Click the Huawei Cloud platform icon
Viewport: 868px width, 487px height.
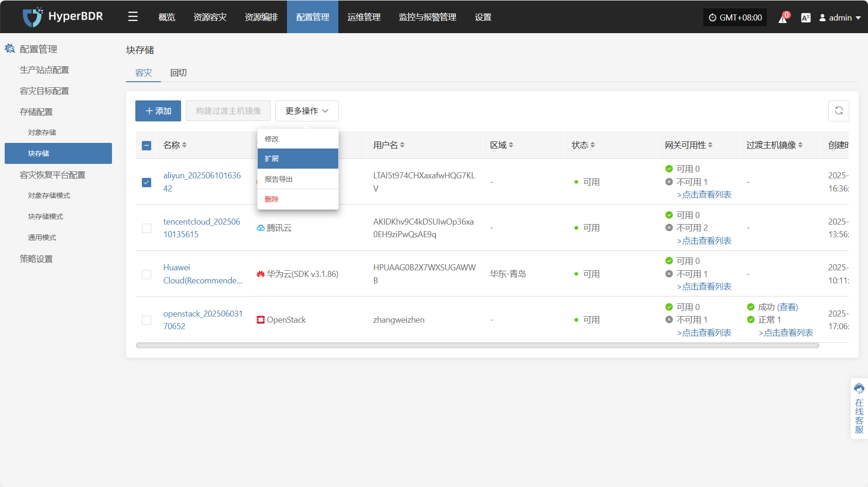(x=261, y=274)
